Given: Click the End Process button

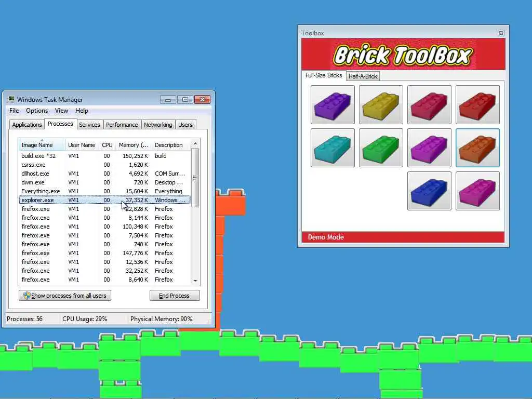Looking at the screenshot, I should coord(175,296).
